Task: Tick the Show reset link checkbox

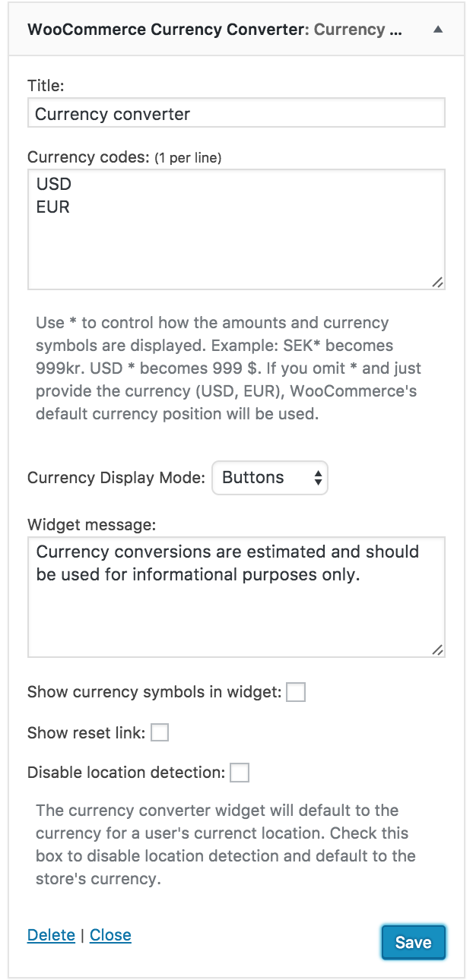Action: point(160,732)
